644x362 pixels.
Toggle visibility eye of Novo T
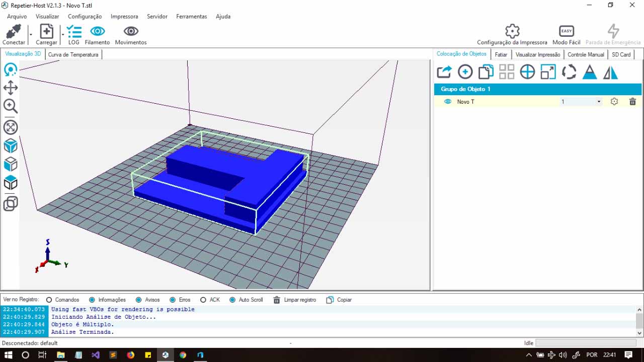point(448,102)
